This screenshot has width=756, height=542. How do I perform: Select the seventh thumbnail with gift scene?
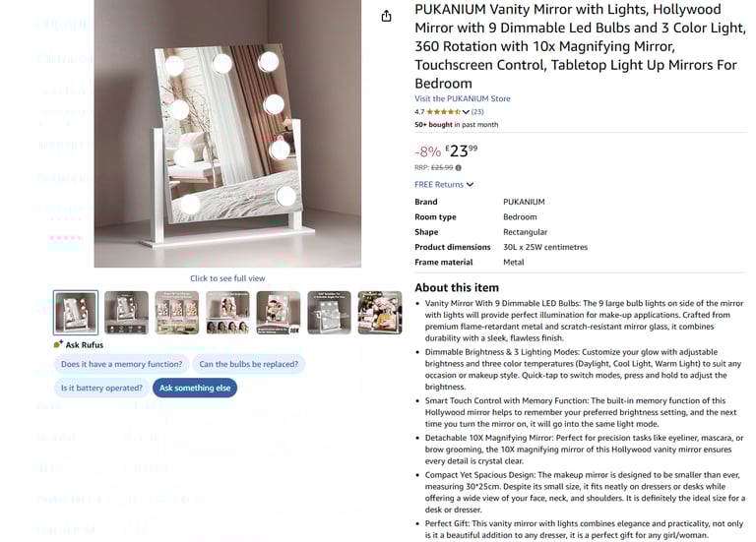(x=380, y=313)
